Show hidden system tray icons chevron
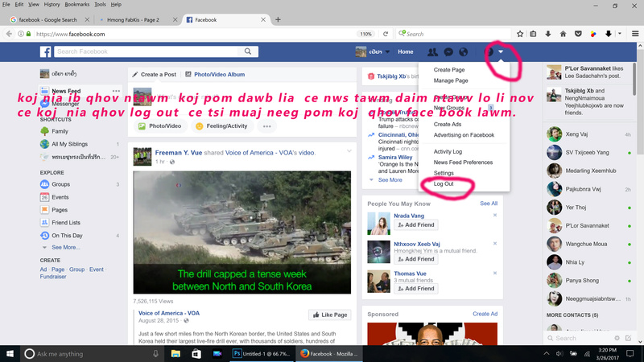Image resolution: width=644 pixels, height=362 pixels. tap(547, 354)
